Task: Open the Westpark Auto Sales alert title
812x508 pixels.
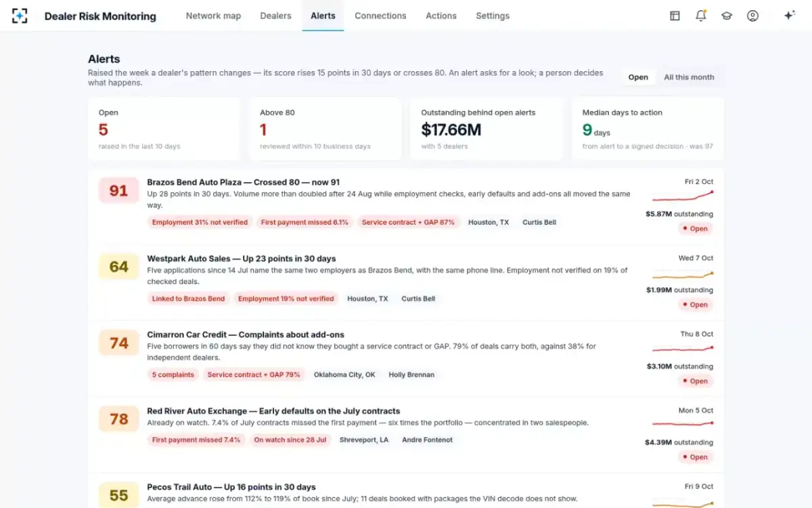Action: (242, 259)
